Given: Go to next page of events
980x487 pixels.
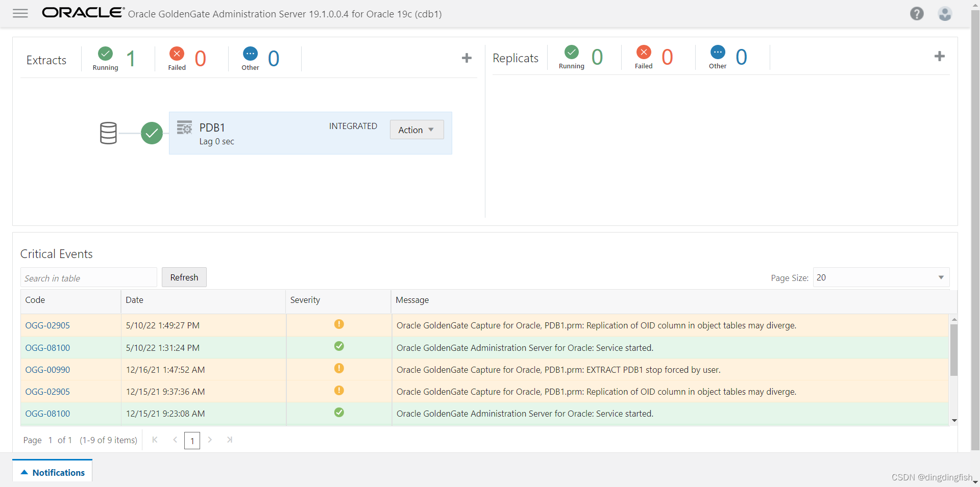Looking at the screenshot, I should pyautogui.click(x=210, y=440).
